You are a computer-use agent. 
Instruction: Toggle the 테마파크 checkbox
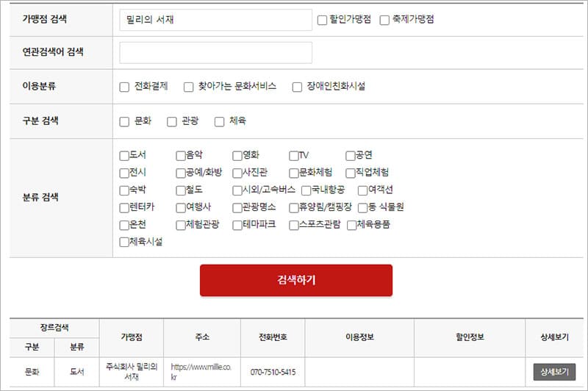click(x=237, y=225)
